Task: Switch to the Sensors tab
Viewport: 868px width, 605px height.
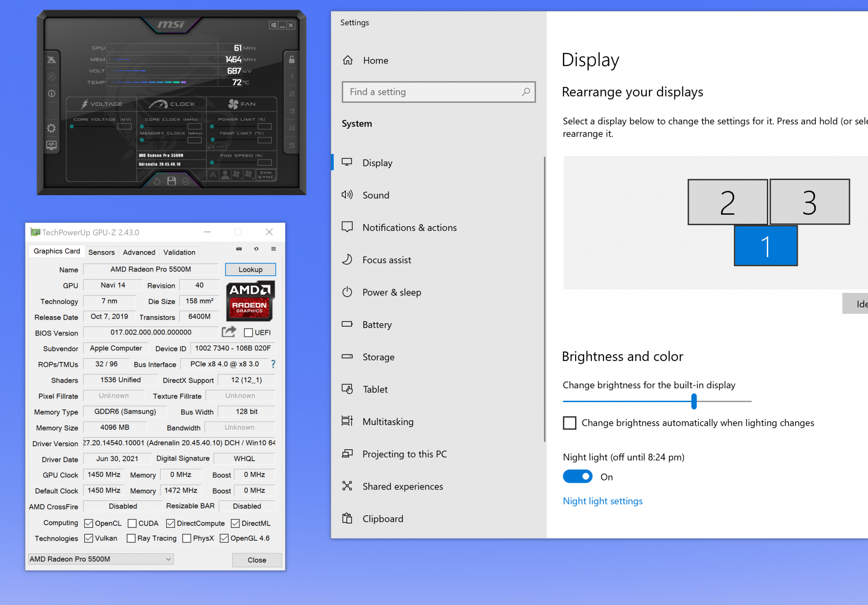Action: click(x=102, y=252)
